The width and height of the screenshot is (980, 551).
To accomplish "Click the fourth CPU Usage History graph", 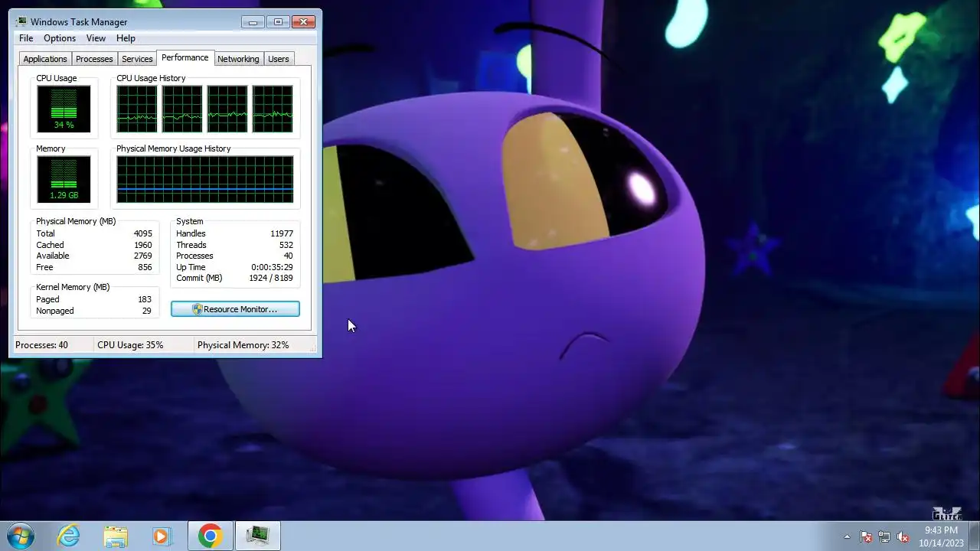I will click(x=273, y=109).
